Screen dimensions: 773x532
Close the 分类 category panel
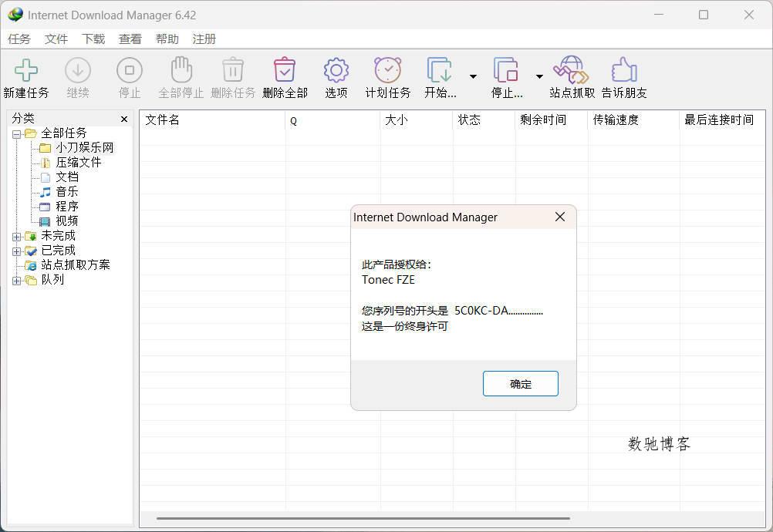click(124, 120)
